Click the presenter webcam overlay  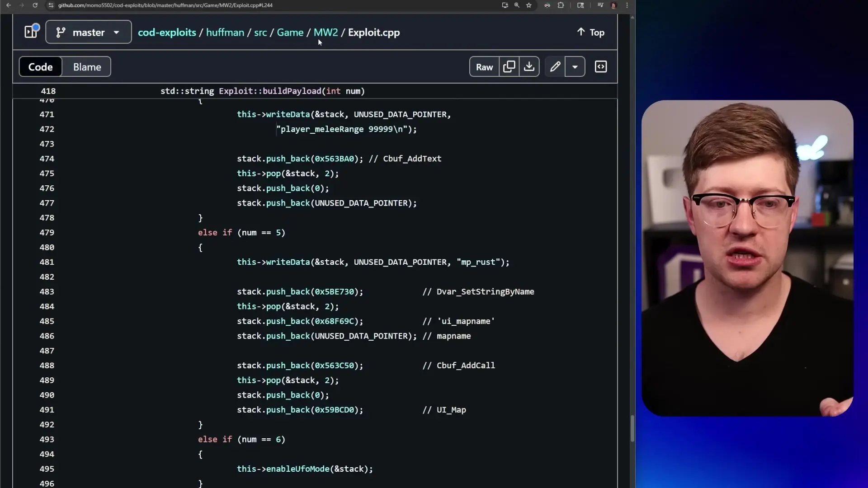tap(747, 258)
